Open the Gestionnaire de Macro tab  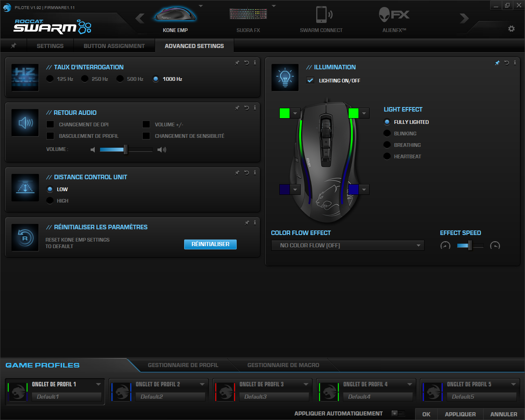click(x=283, y=365)
